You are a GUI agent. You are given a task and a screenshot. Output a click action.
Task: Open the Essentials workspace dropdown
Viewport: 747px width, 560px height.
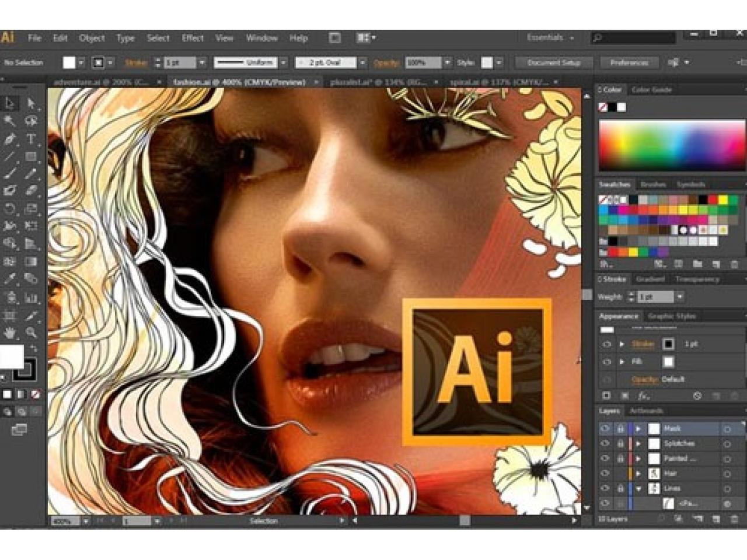[550, 37]
